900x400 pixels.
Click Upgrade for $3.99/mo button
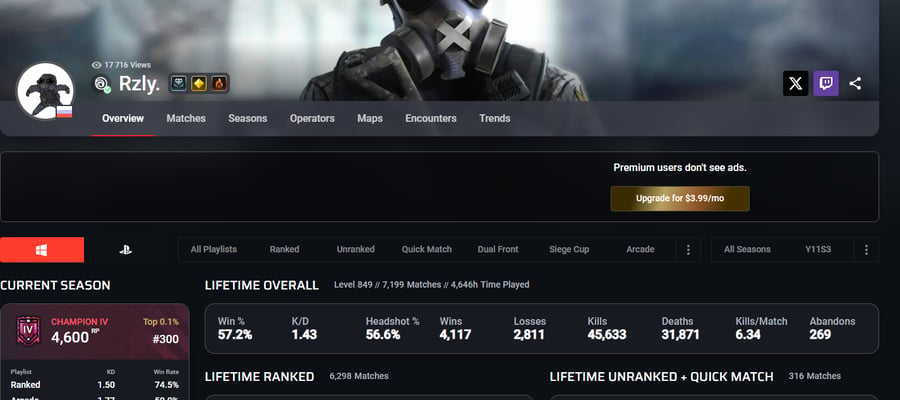tap(680, 199)
